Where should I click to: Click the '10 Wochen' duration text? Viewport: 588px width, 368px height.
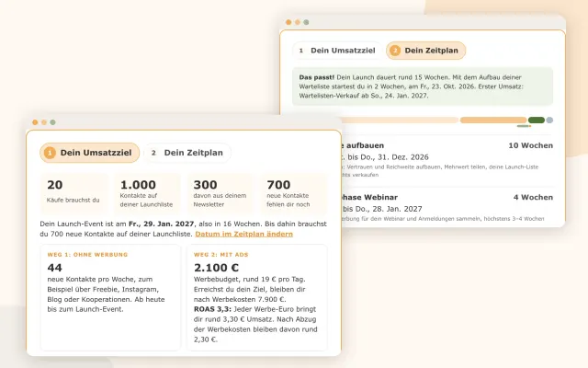coord(531,145)
